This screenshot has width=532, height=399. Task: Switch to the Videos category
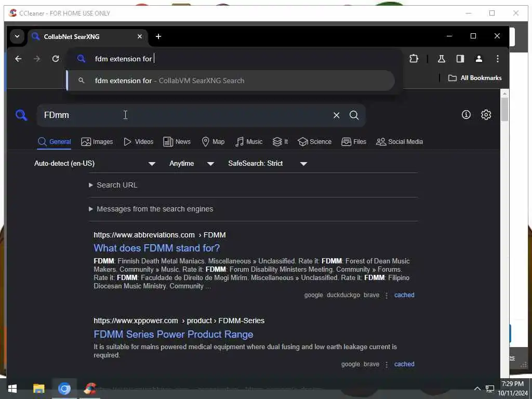pyautogui.click(x=138, y=142)
